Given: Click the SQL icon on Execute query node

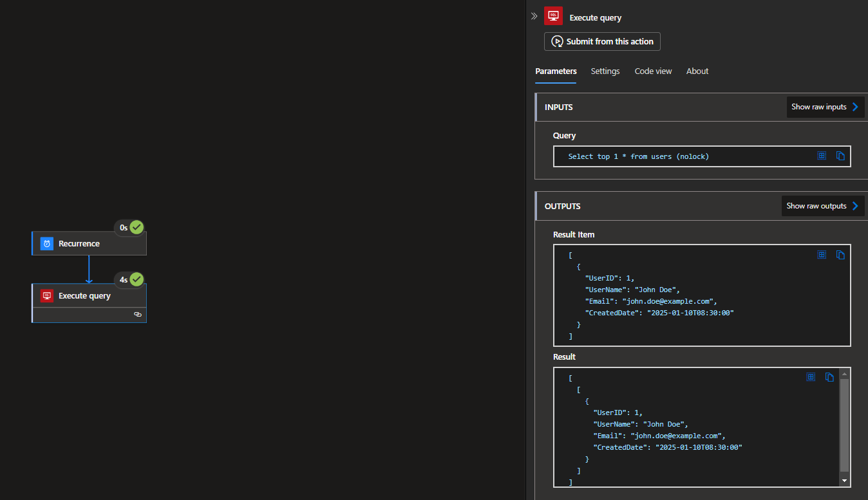Looking at the screenshot, I should [x=47, y=296].
